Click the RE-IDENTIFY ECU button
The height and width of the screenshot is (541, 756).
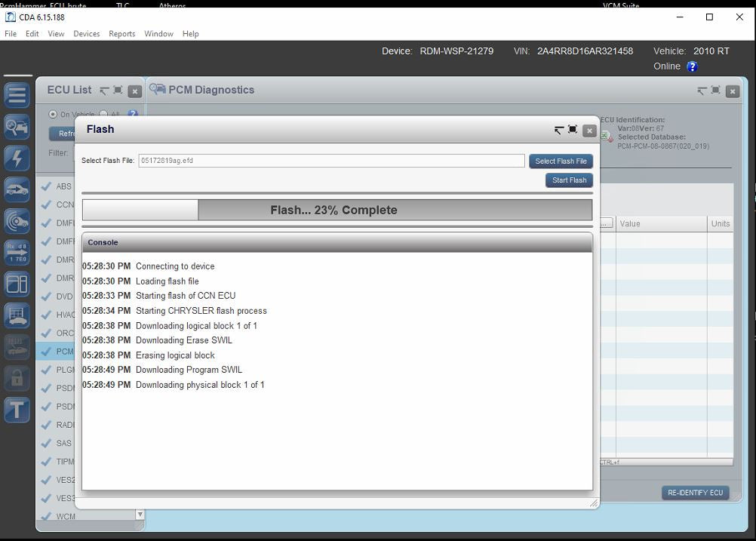tap(695, 493)
